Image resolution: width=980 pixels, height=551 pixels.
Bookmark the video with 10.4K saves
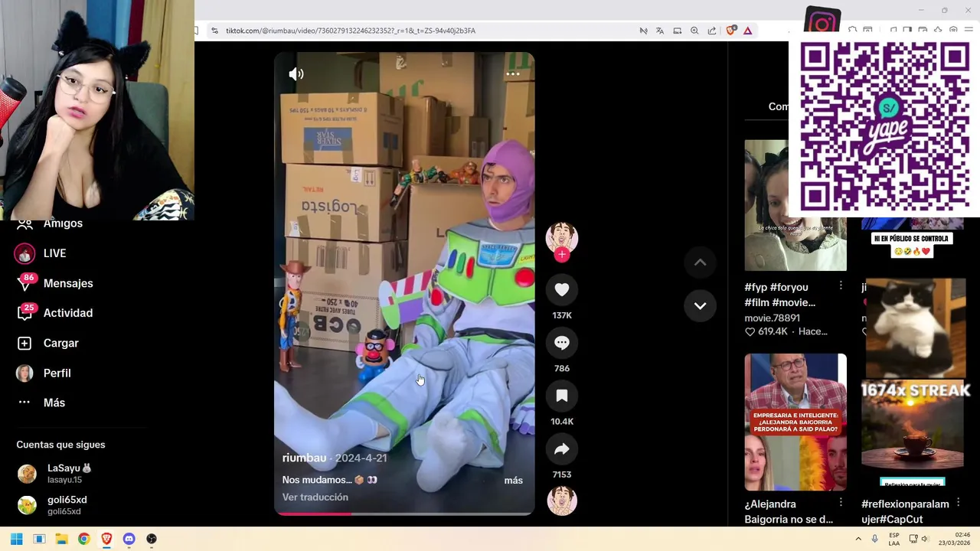click(x=562, y=396)
